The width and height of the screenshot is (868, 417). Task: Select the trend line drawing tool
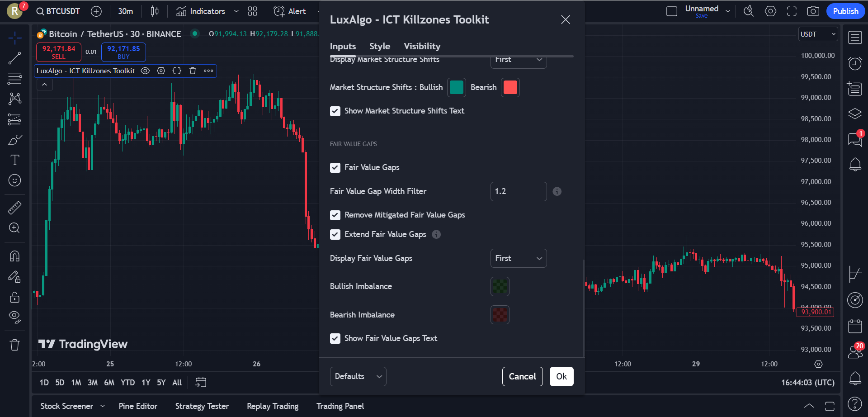coord(14,58)
